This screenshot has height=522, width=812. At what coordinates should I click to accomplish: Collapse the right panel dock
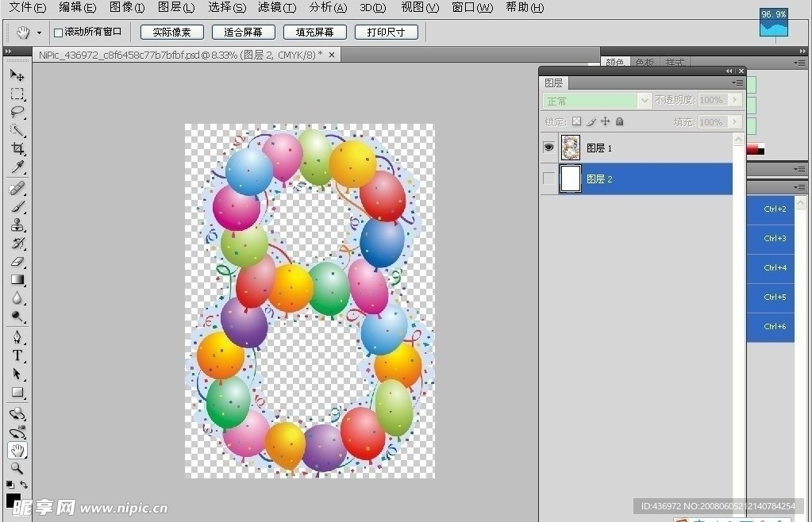point(802,52)
